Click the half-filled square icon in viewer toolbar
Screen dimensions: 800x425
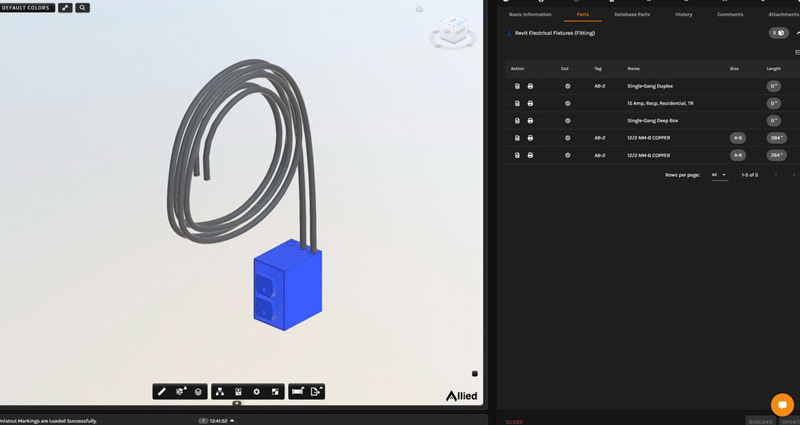[275, 392]
